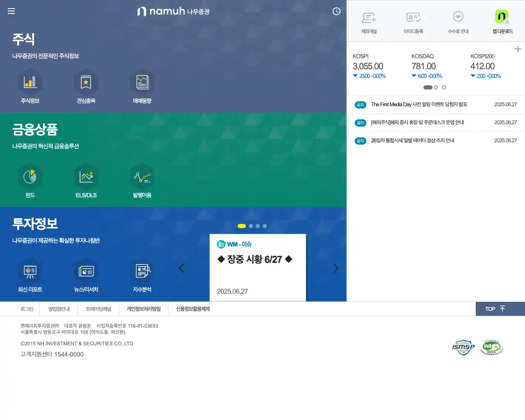Click 고객지원센터 1544-0000 text
The image size is (525, 420).
tap(52, 354)
